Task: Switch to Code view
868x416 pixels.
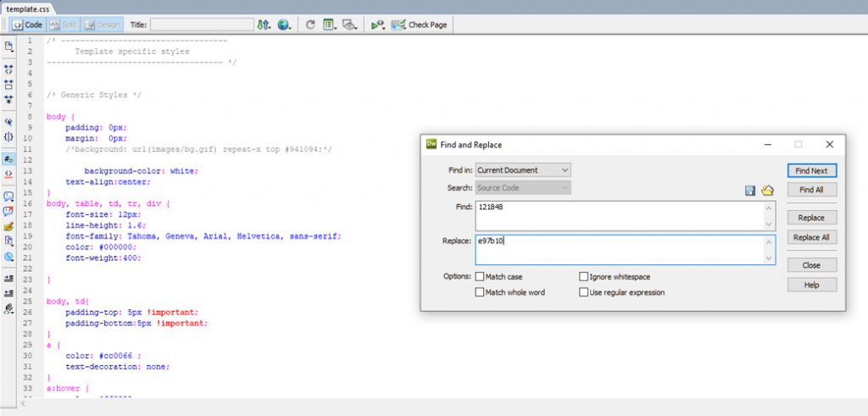Action: click(27, 25)
